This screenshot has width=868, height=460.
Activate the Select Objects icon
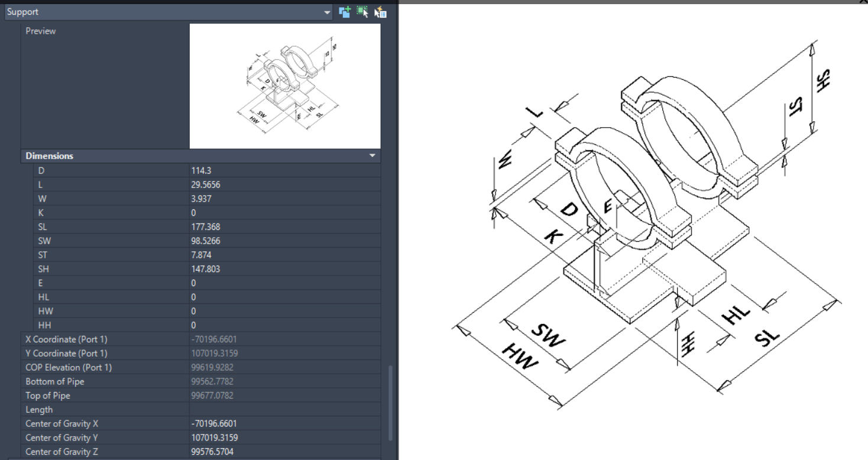pos(362,12)
